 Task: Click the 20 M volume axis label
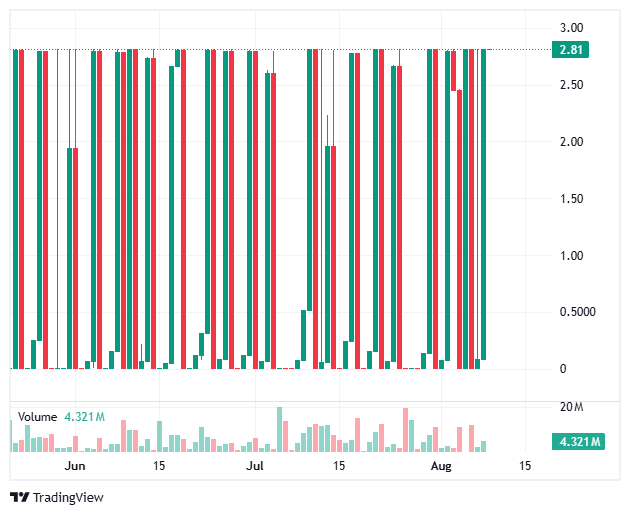click(x=571, y=407)
